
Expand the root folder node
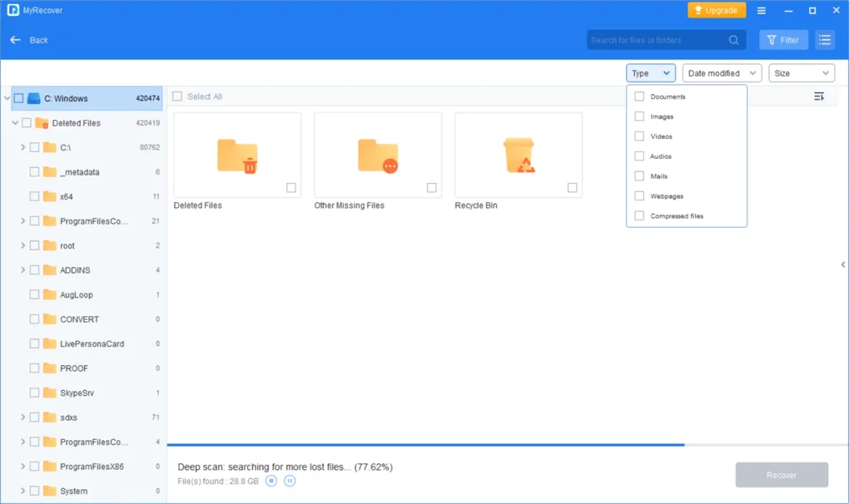22,245
